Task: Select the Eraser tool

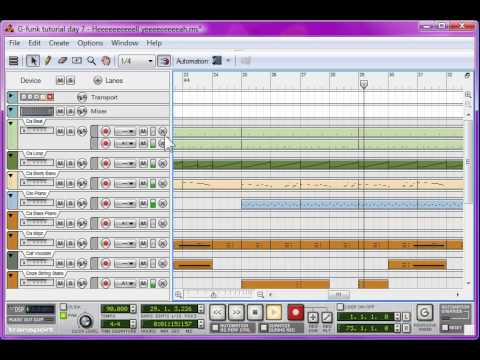Action: pyautogui.click(x=62, y=61)
